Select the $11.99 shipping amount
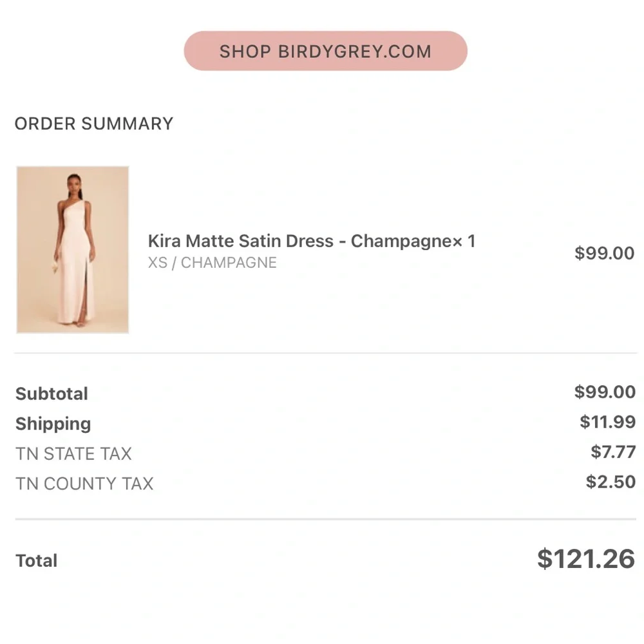644x644 pixels. [x=607, y=422]
